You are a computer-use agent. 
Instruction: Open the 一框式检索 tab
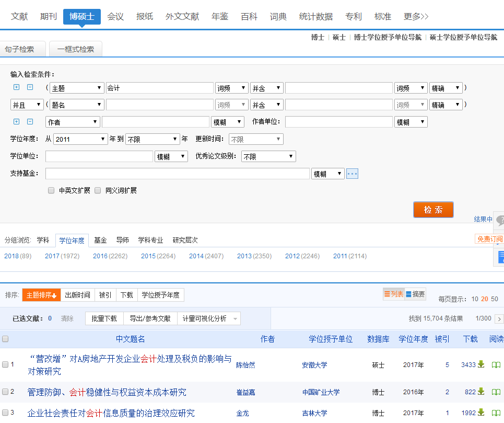76,49
